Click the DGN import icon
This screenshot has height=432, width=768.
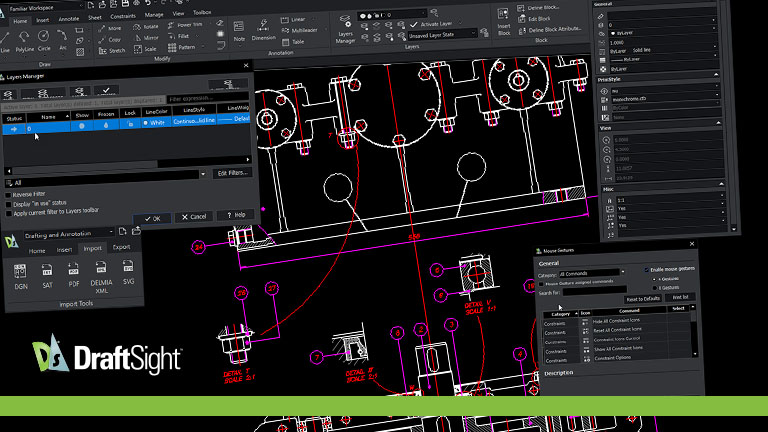click(20, 273)
